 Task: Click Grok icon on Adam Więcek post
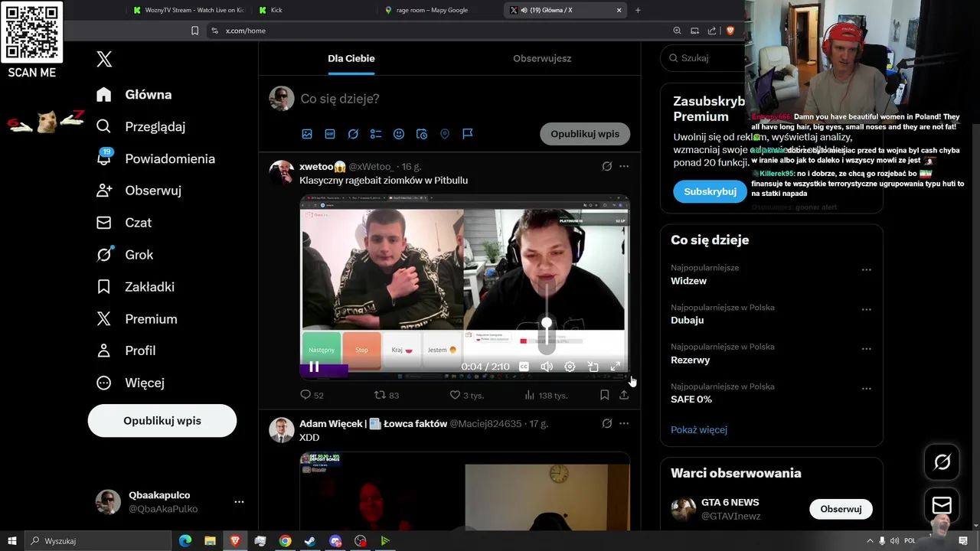607,423
